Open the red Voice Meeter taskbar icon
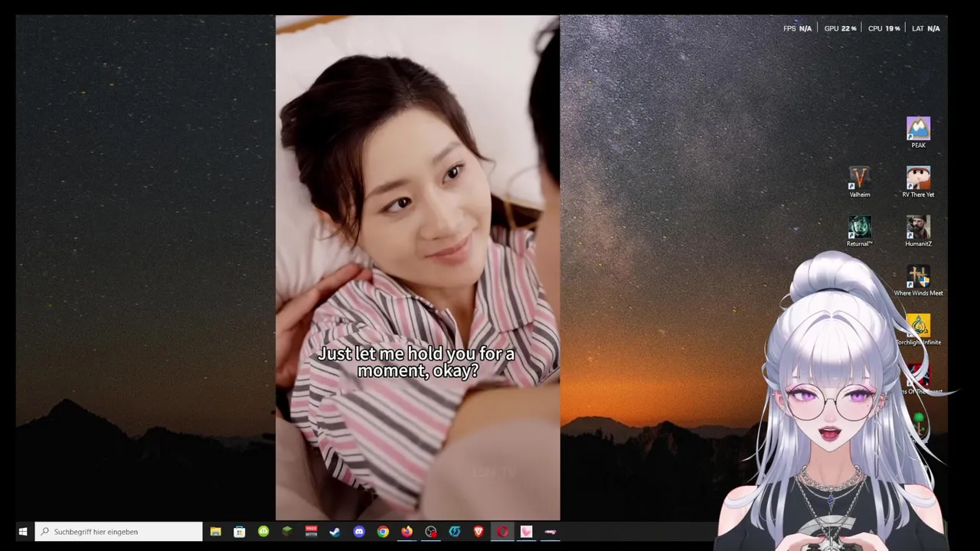The width and height of the screenshot is (980, 551). pyautogui.click(x=311, y=531)
